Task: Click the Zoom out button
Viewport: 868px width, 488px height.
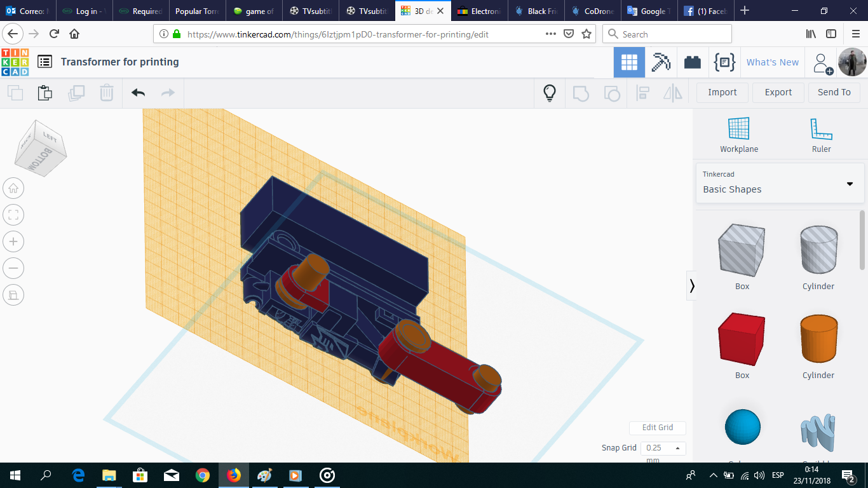Action: 13,268
